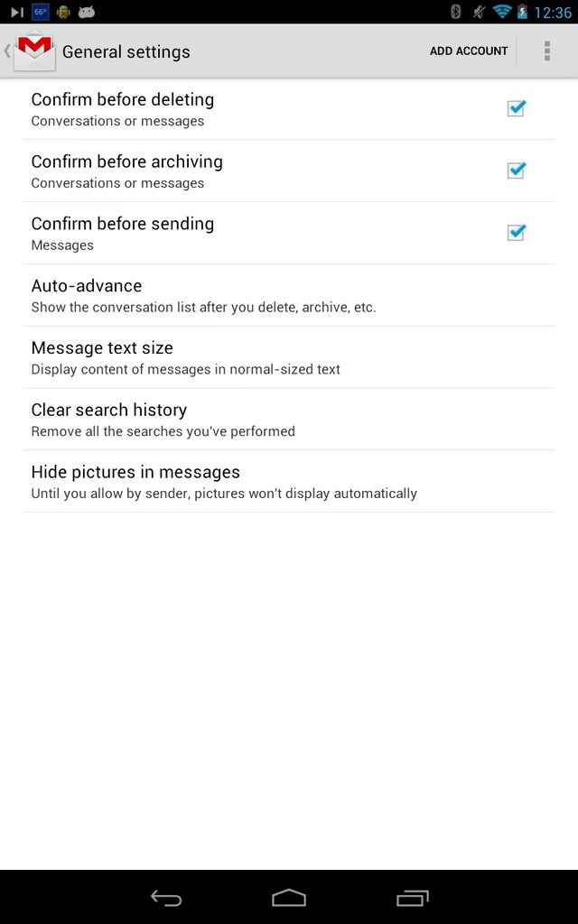Tap the Bluetooth icon in status bar

pos(455,12)
